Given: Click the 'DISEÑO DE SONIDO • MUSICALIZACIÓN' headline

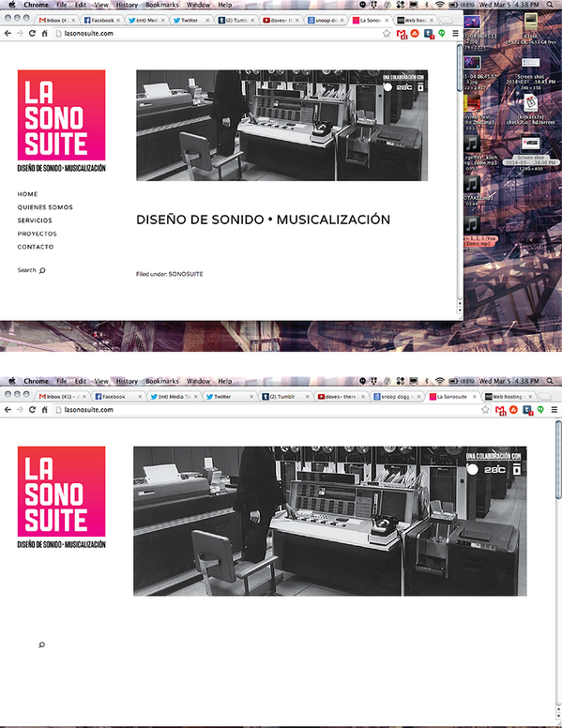Looking at the screenshot, I should (x=263, y=220).
